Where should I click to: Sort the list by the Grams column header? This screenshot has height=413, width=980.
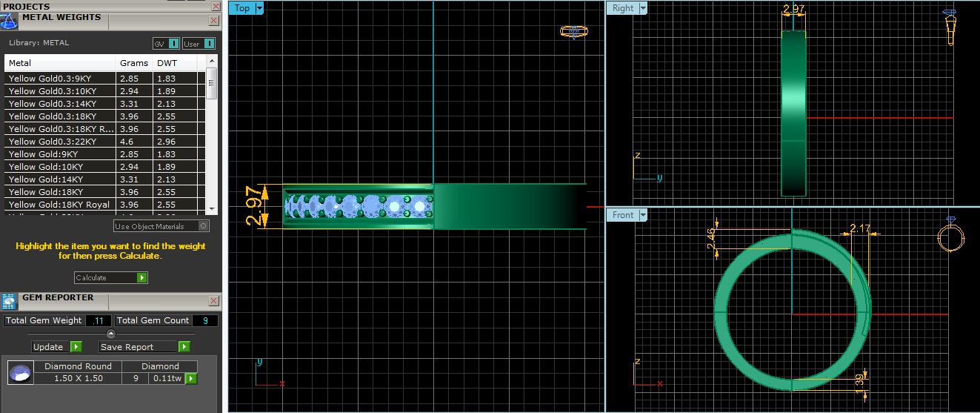(134, 63)
